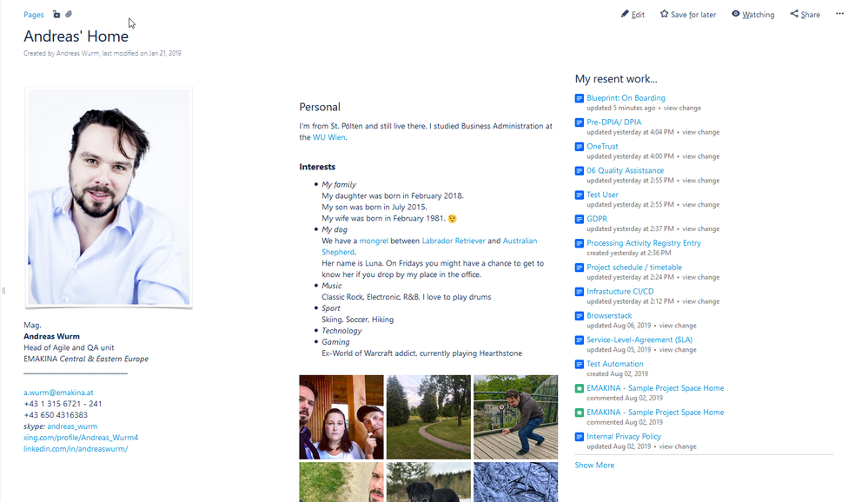The width and height of the screenshot is (868, 502).
Task: Click page icon next to OneTrust
Action: 579,147
